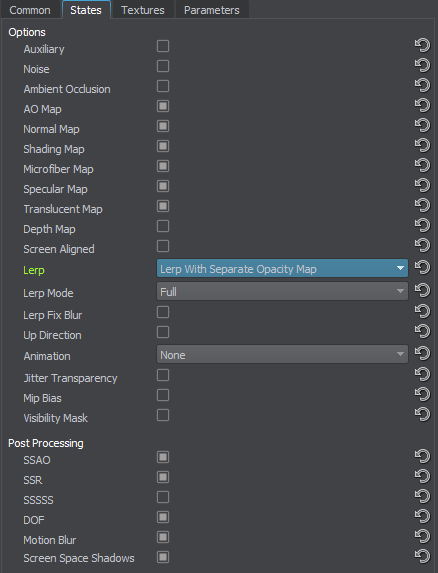Click the green Lerp label
438x573 pixels.
34,270
